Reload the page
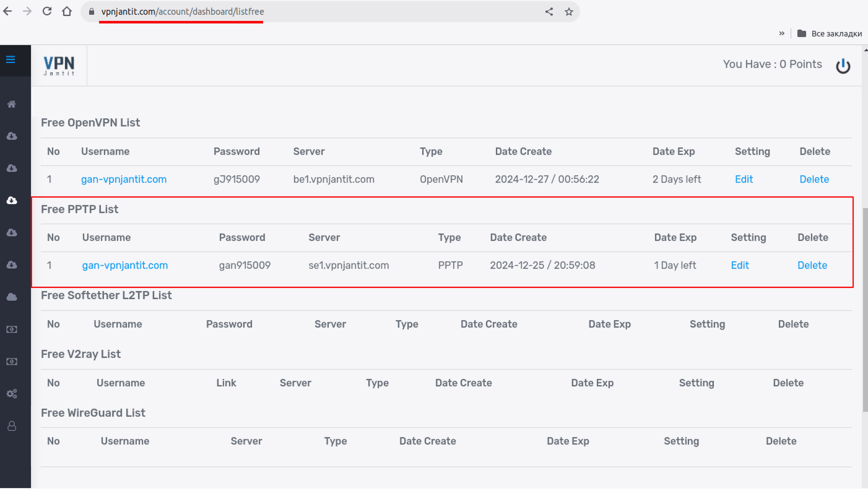868x489 pixels. tap(47, 11)
